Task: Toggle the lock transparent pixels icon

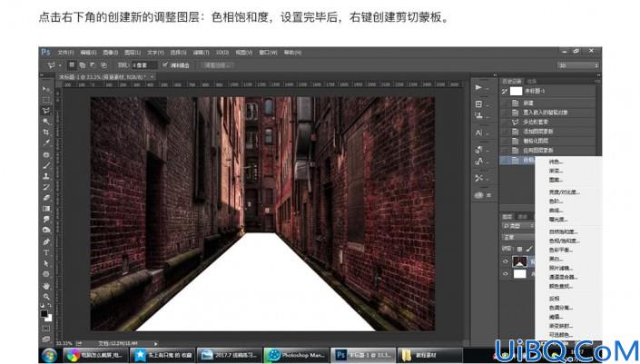Action: coord(519,249)
